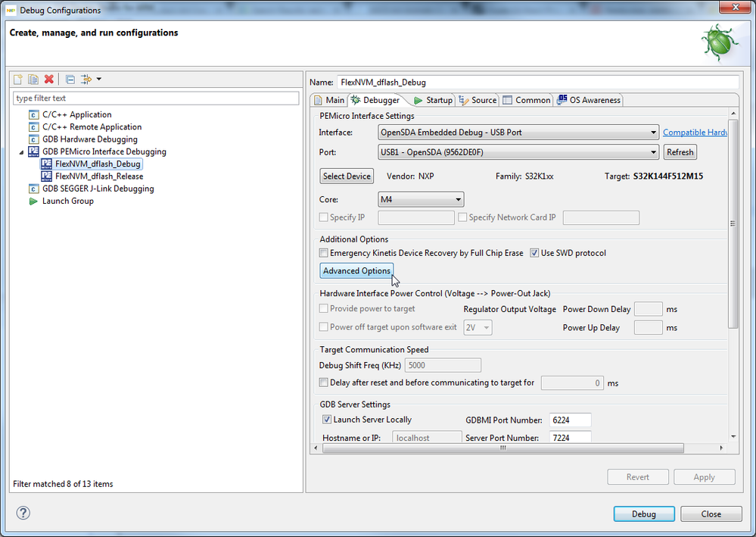Uncheck Use SWD protocol
Screen dimensions: 756x537
(x=534, y=253)
